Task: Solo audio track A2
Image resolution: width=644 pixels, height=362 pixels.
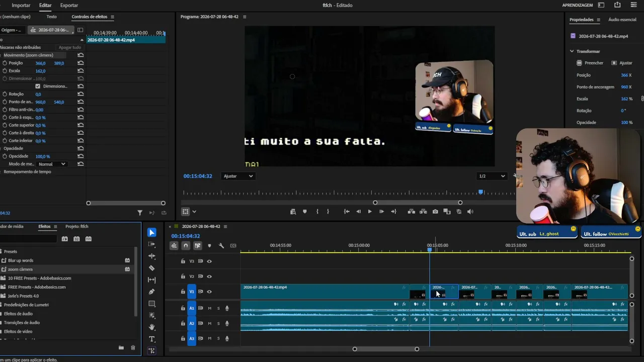Action: coord(218,323)
